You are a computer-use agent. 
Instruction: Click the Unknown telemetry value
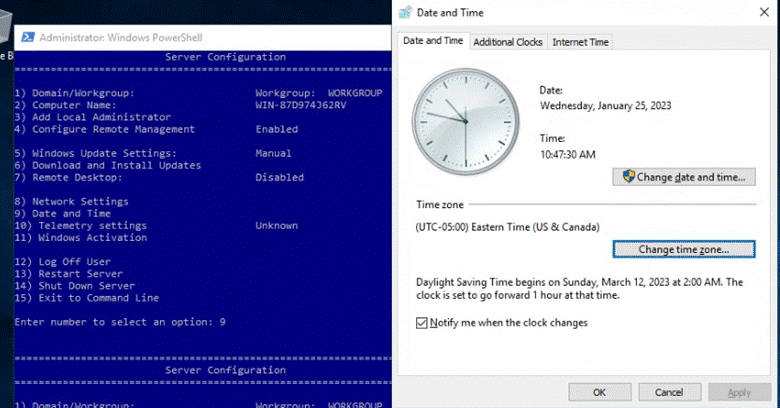277,225
